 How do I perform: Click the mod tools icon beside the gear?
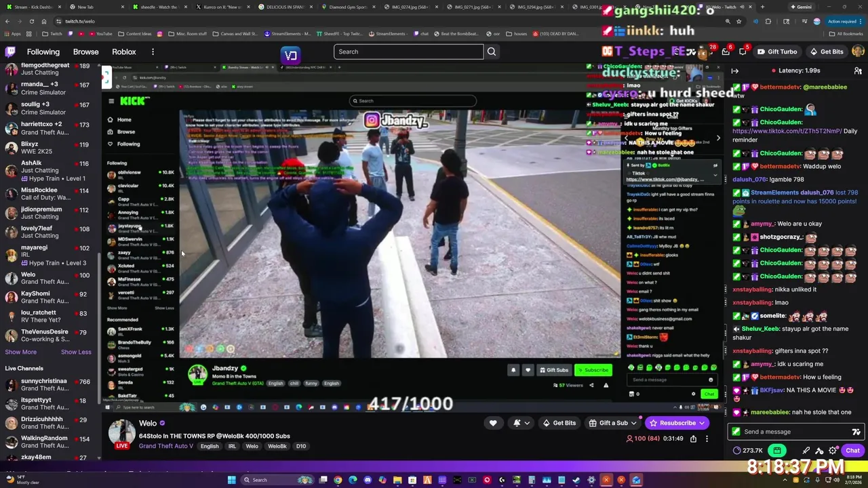[x=820, y=451]
